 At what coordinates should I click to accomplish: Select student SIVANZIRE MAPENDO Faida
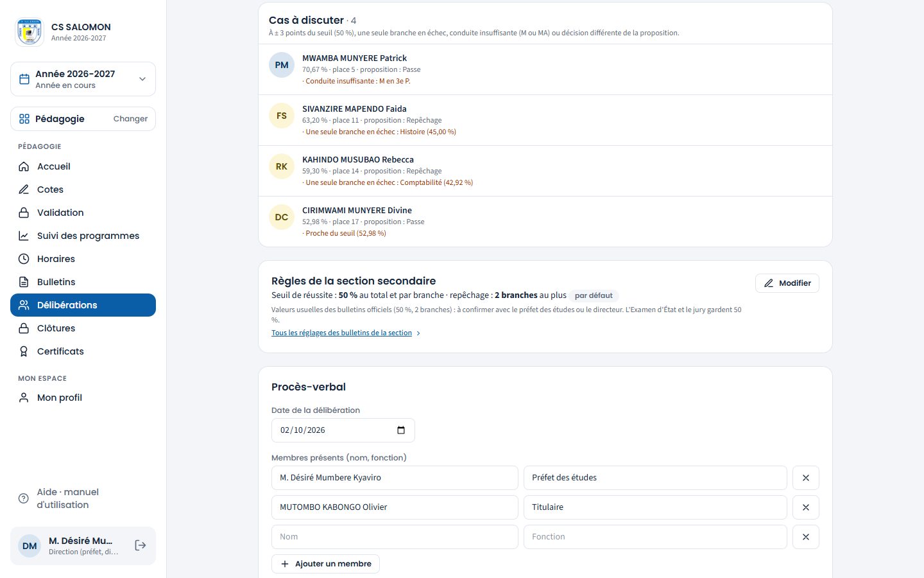coord(545,120)
